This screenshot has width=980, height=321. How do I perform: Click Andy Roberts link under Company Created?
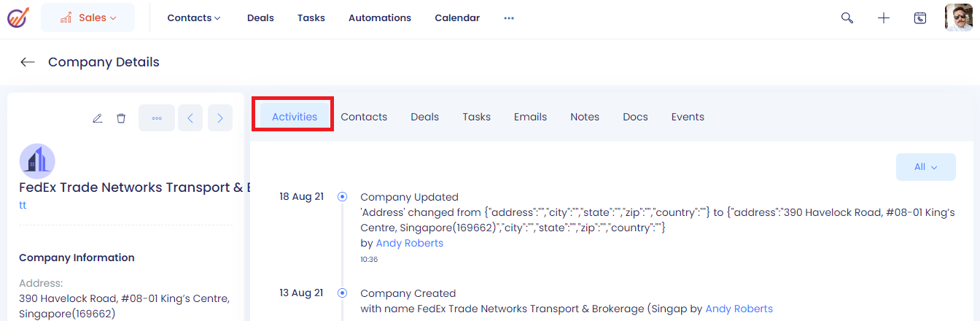pyautogui.click(x=739, y=309)
